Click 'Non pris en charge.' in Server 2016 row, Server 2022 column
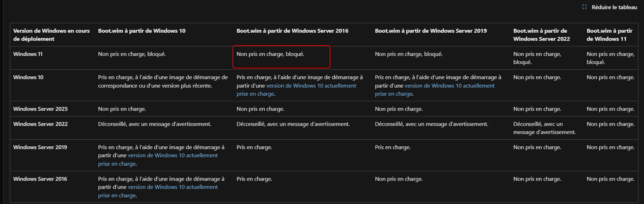644x204 pixels. pyautogui.click(x=537, y=179)
